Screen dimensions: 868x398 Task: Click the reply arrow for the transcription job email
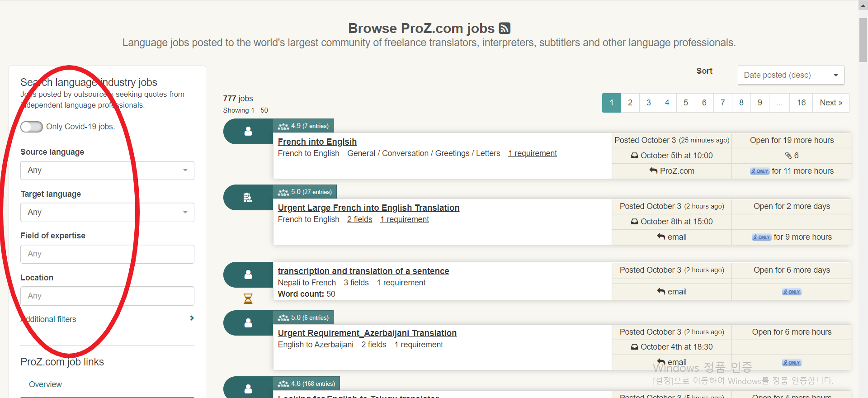point(661,292)
